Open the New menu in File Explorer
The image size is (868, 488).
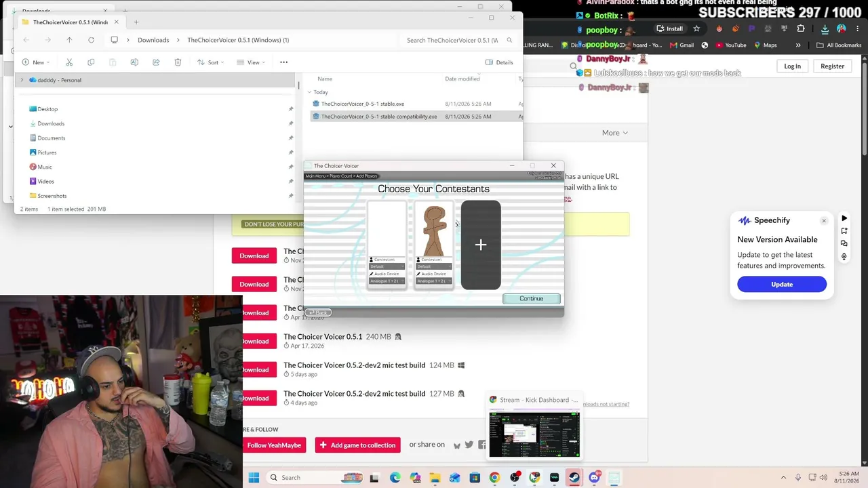[36, 62]
